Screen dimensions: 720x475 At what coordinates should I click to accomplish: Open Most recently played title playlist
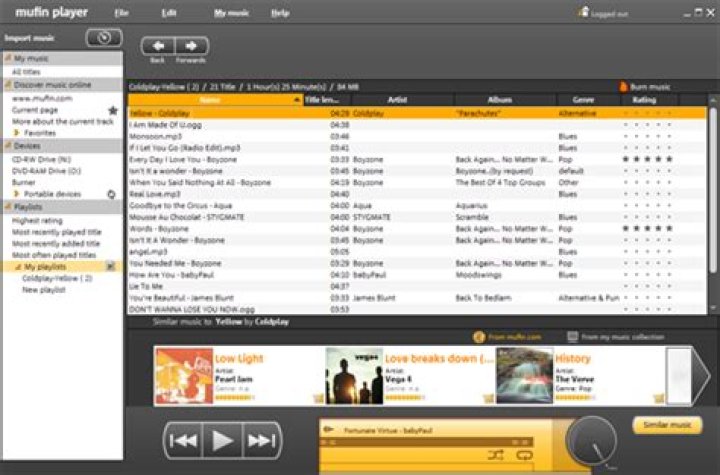(x=56, y=232)
